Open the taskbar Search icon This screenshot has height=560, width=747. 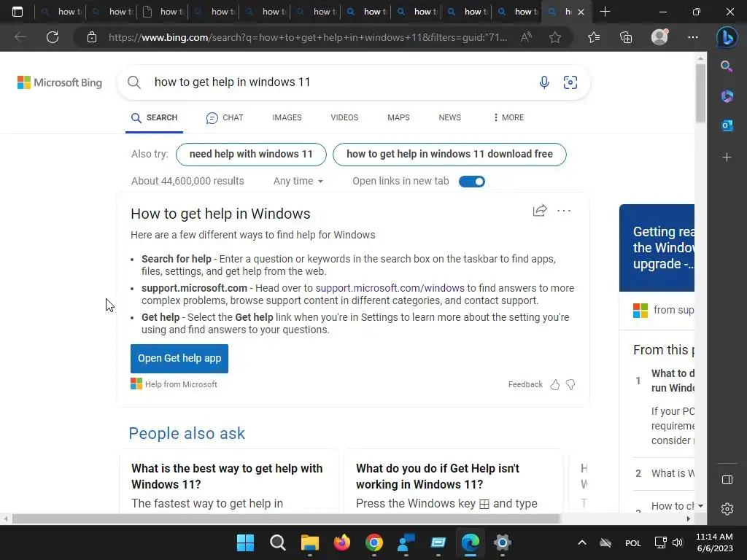coord(277,542)
